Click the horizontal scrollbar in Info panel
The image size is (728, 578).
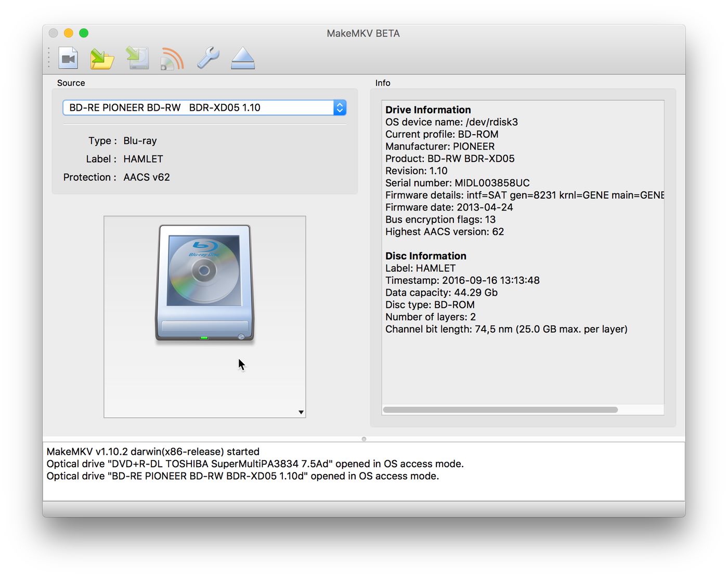(x=500, y=410)
